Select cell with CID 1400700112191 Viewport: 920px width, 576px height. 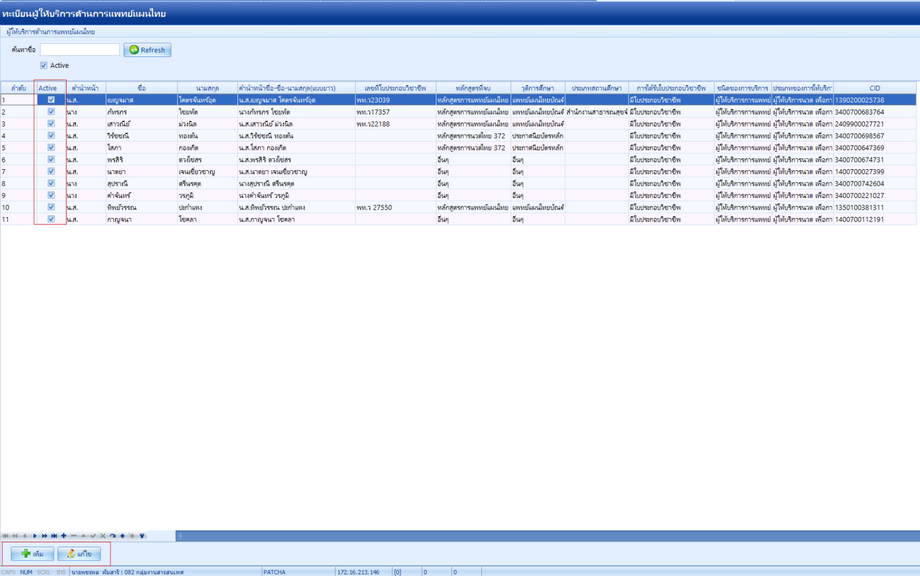point(875,219)
